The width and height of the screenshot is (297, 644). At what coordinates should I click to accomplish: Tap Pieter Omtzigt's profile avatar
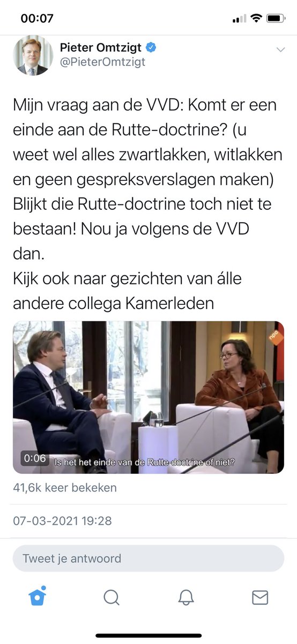(x=33, y=55)
